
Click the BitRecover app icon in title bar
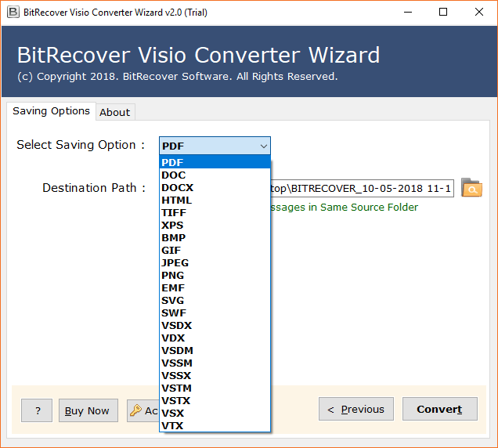pyautogui.click(x=13, y=13)
